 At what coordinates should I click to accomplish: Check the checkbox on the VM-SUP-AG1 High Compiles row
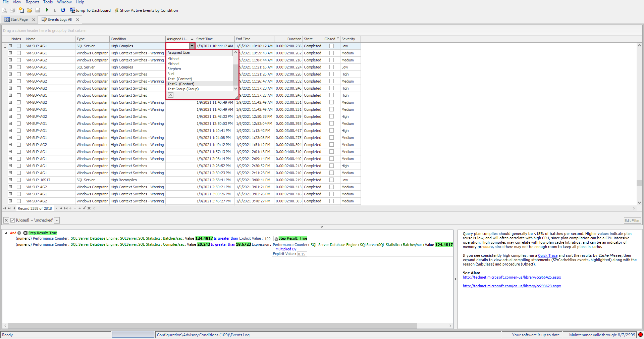(19, 46)
